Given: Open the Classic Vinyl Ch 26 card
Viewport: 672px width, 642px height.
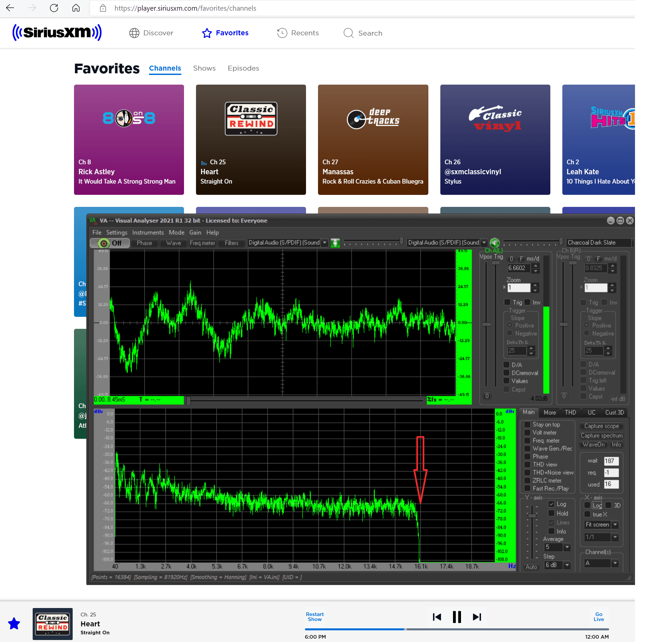Looking at the screenshot, I should 495,140.
